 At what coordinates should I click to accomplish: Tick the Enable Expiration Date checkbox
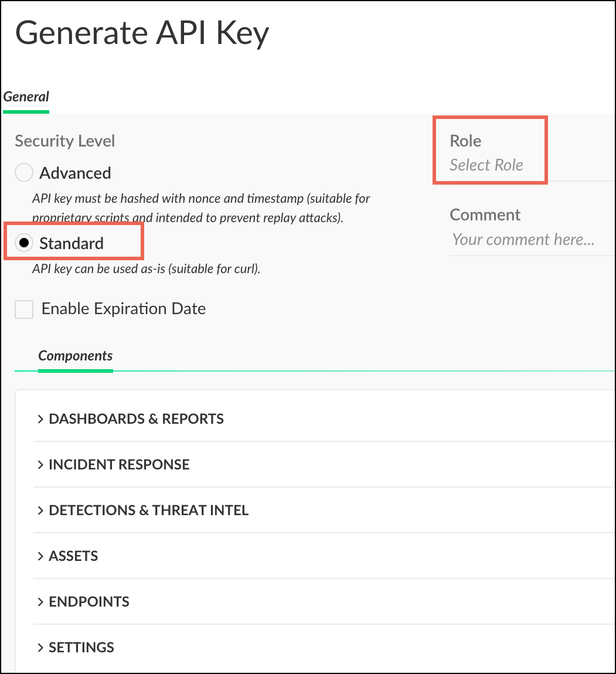coord(24,309)
